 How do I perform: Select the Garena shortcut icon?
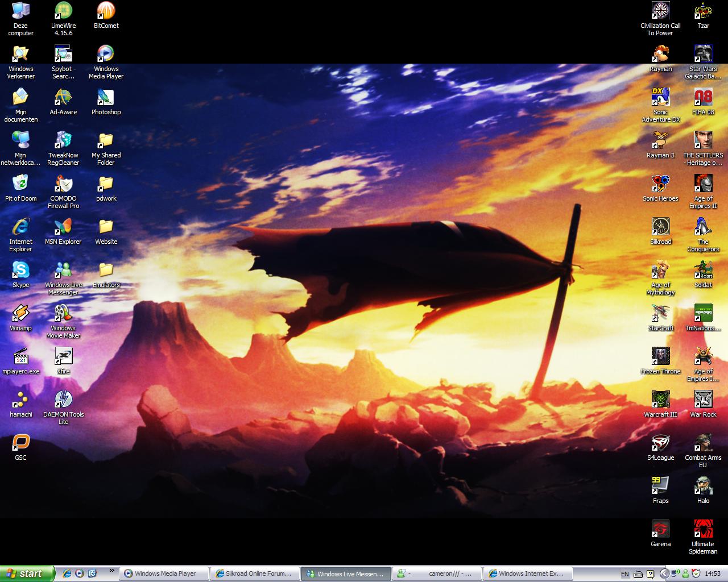pos(660,530)
